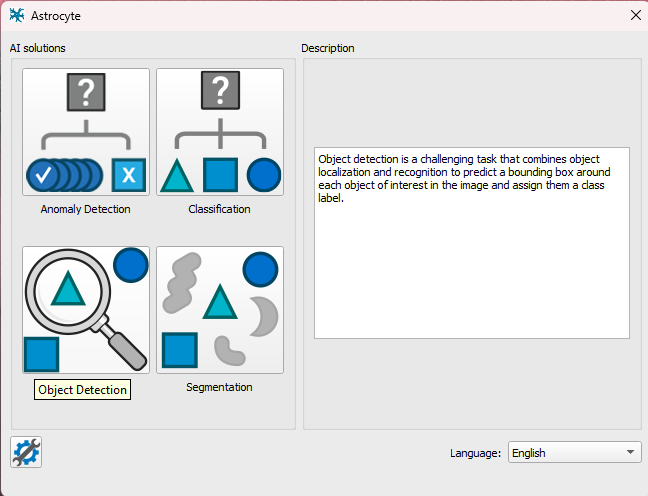The width and height of the screenshot is (648, 496).
Task: Click the "Segmentation" caption text
Action: tap(219, 387)
